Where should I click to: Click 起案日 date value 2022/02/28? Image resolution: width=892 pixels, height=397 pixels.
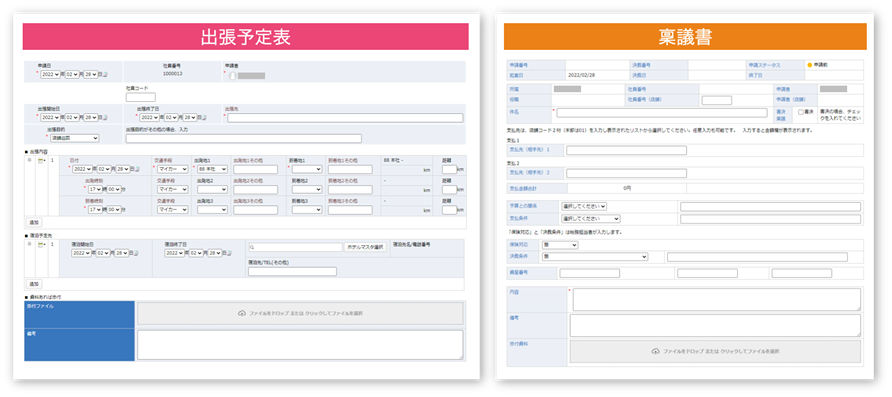[582, 75]
